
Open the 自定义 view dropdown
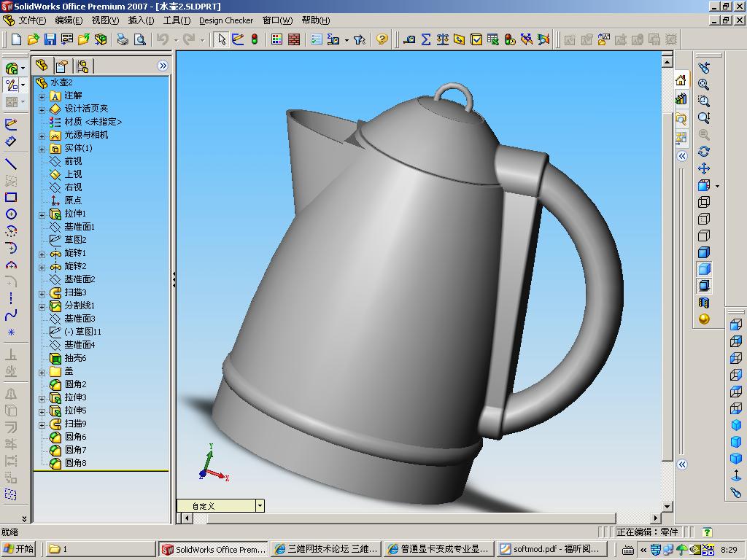260,506
